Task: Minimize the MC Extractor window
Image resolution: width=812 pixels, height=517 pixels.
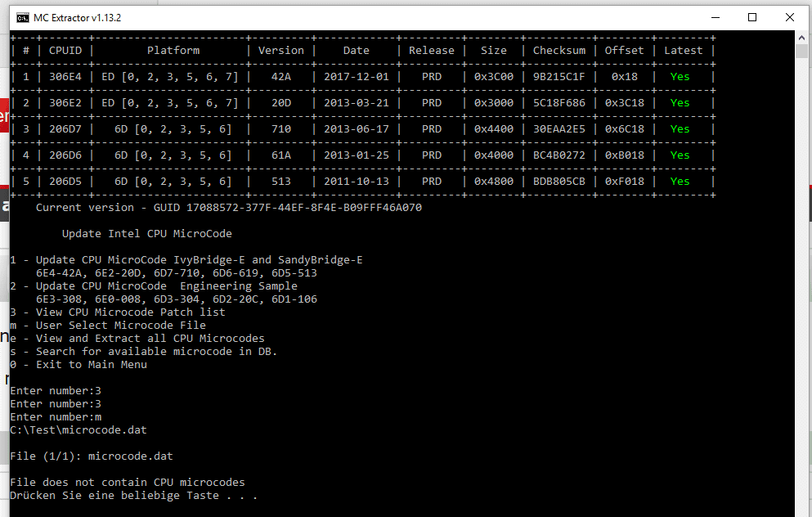Action: (716, 18)
